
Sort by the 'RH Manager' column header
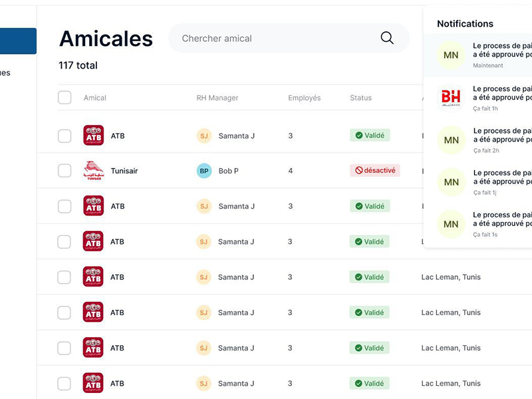click(217, 98)
